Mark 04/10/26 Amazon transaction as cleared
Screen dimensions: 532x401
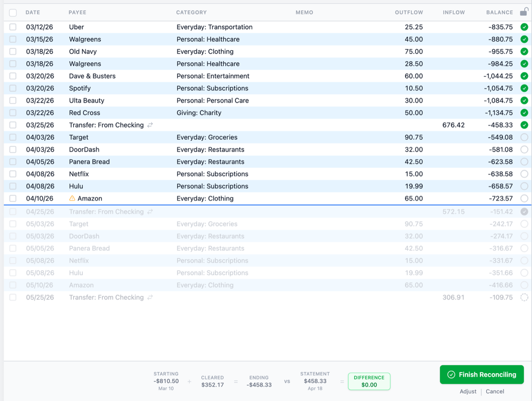click(x=524, y=199)
